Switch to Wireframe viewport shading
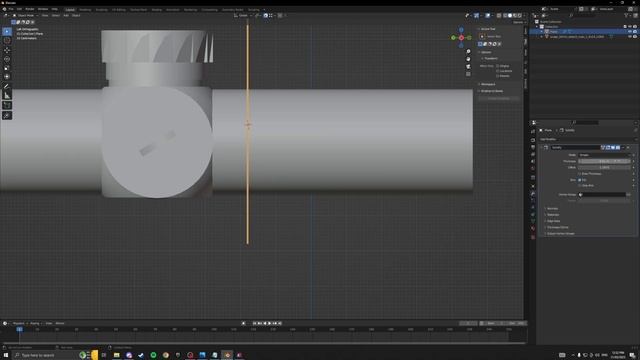640x360 pixels. [505, 16]
